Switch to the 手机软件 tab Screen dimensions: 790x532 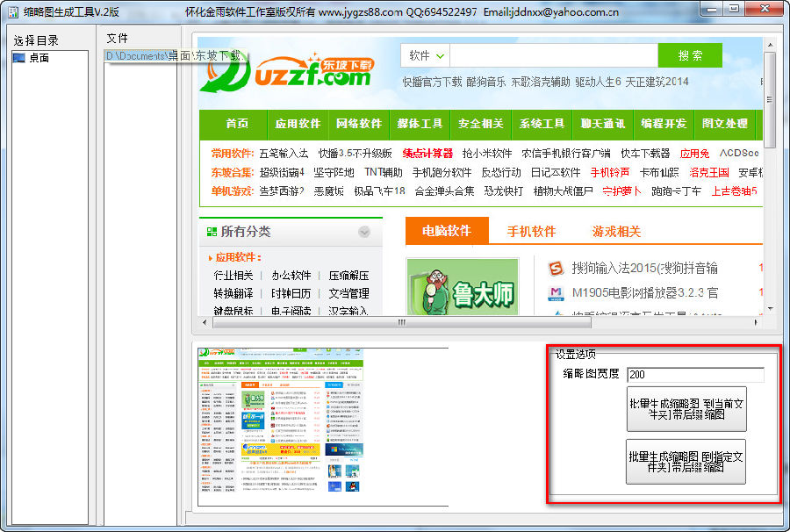point(531,232)
